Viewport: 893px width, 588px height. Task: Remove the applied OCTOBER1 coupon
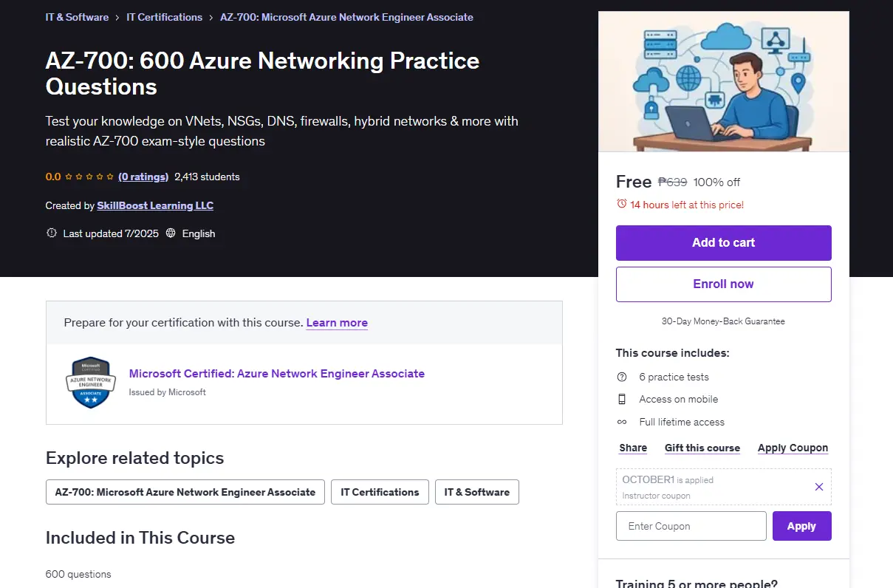coord(818,487)
